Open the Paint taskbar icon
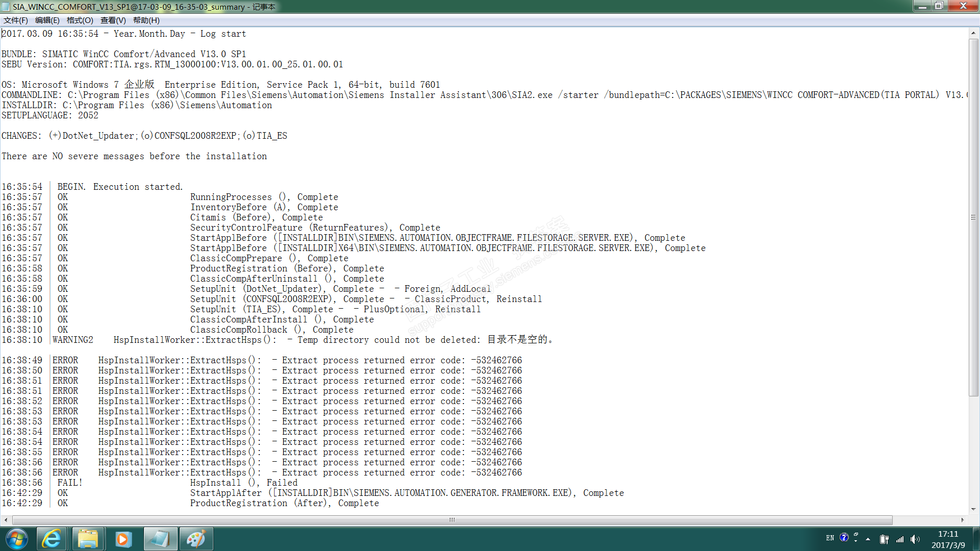980x551 pixels. click(196, 539)
